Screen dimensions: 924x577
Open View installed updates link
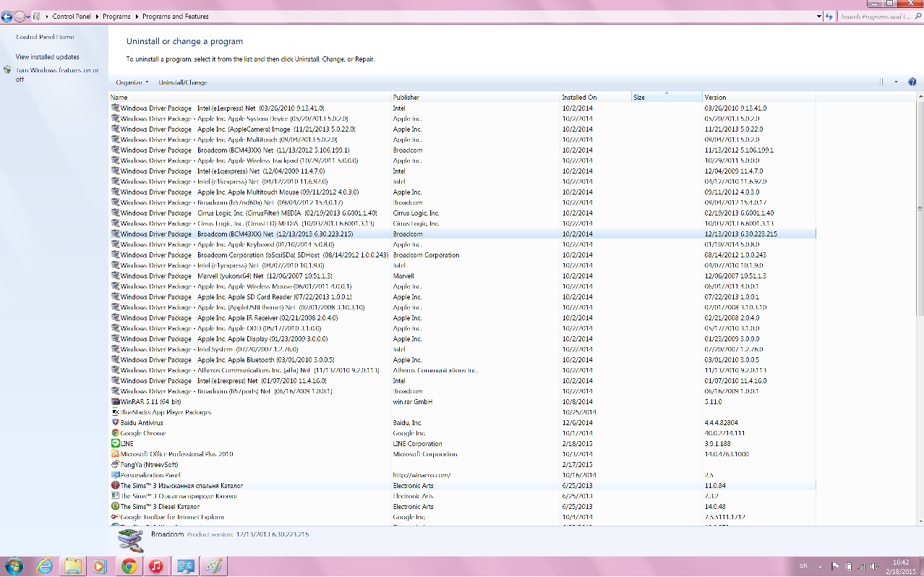(x=48, y=57)
